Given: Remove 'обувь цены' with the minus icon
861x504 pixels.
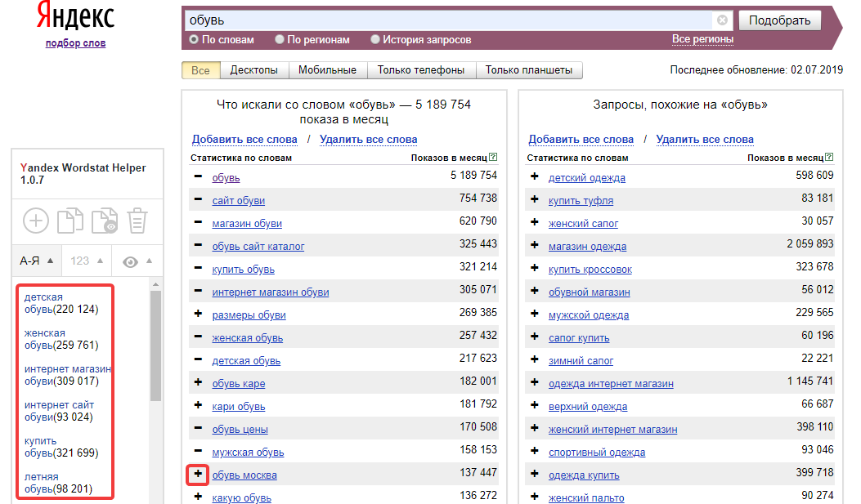Looking at the screenshot, I should 198,428.
